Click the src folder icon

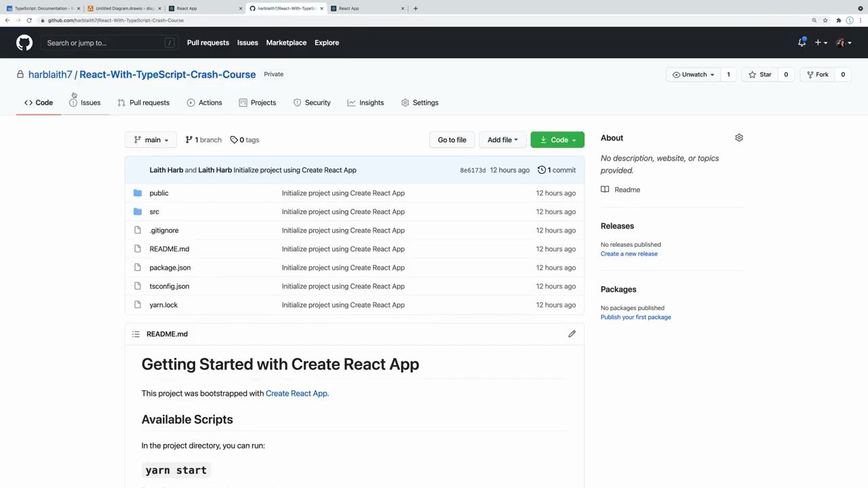(138, 211)
